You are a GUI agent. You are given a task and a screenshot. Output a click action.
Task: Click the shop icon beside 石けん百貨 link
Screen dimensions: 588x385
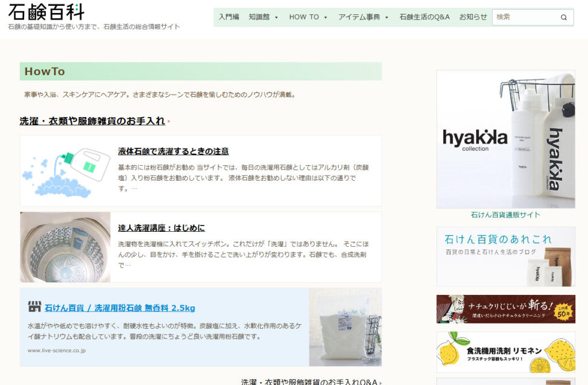pos(34,307)
